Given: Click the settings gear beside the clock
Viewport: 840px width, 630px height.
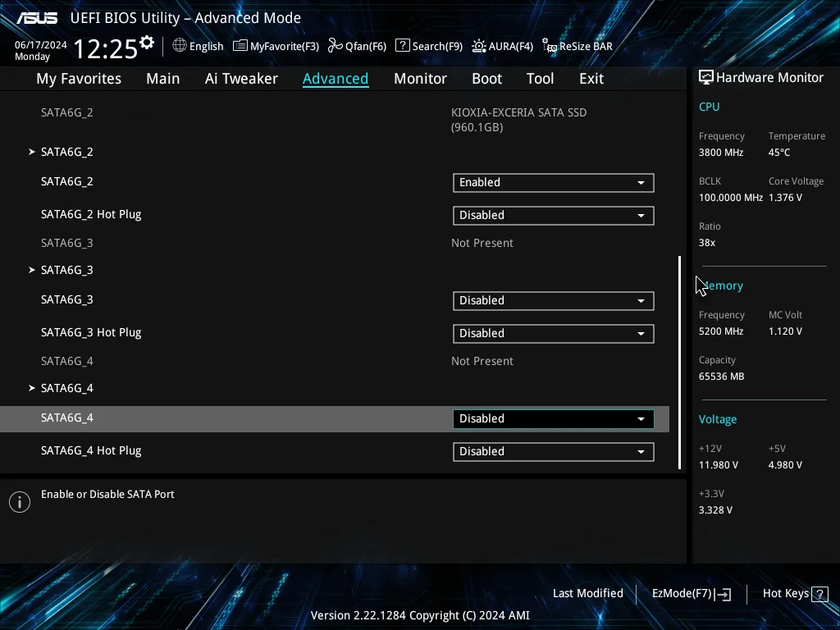Looking at the screenshot, I should pyautogui.click(x=147, y=43).
